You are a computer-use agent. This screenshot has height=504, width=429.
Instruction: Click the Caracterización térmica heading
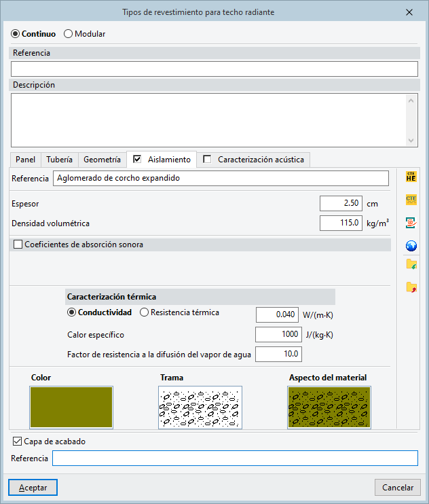[111, 297]
